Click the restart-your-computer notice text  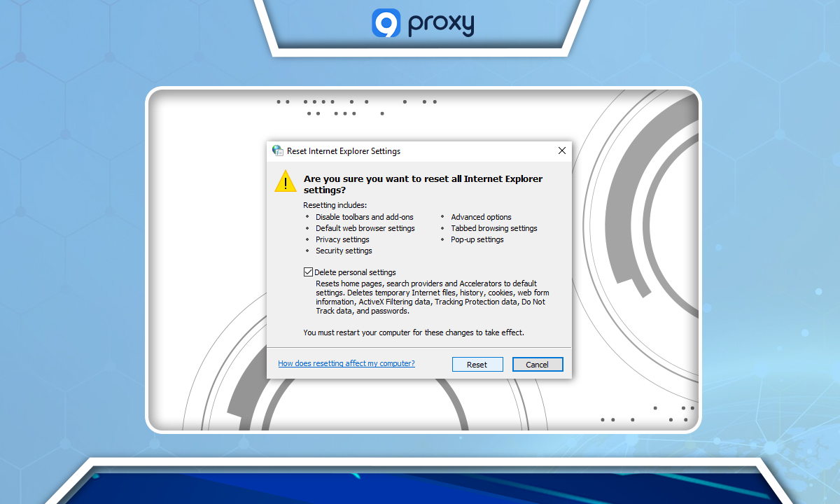pos(414,332)
